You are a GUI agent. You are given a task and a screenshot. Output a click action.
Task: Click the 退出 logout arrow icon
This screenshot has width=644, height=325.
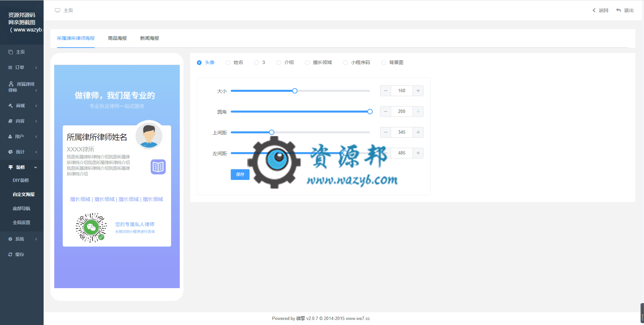tap(619, 10)
